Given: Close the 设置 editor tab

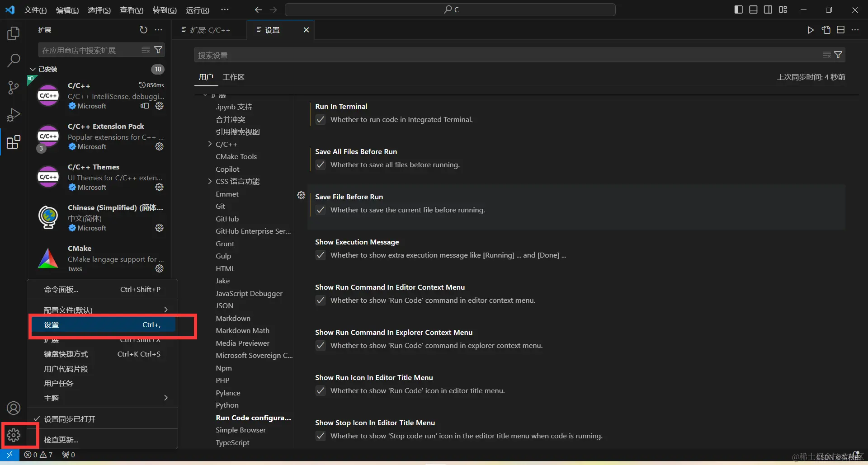Looking at the screenshot, I should 306,30.
